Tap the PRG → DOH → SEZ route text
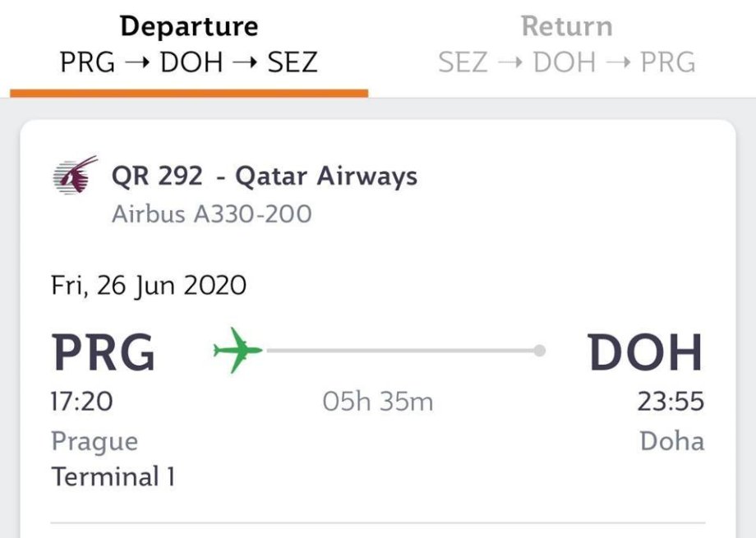756x538 pixels. pyautogui.click(x=189, y=62)
